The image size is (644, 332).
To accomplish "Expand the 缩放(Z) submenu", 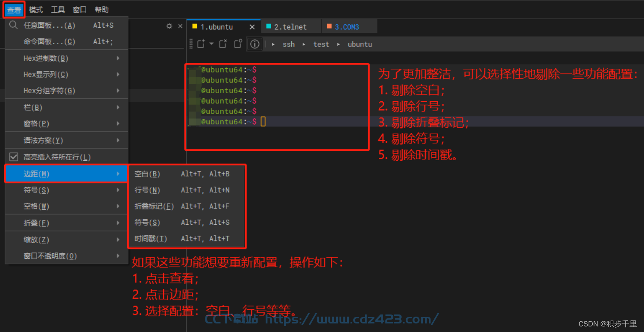I will pos(67,240).
